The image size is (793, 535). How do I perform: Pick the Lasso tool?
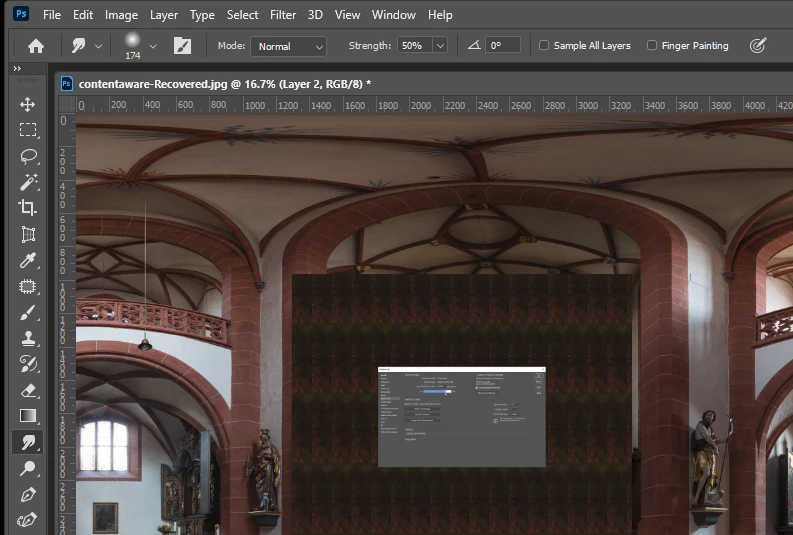coord(28,156)
